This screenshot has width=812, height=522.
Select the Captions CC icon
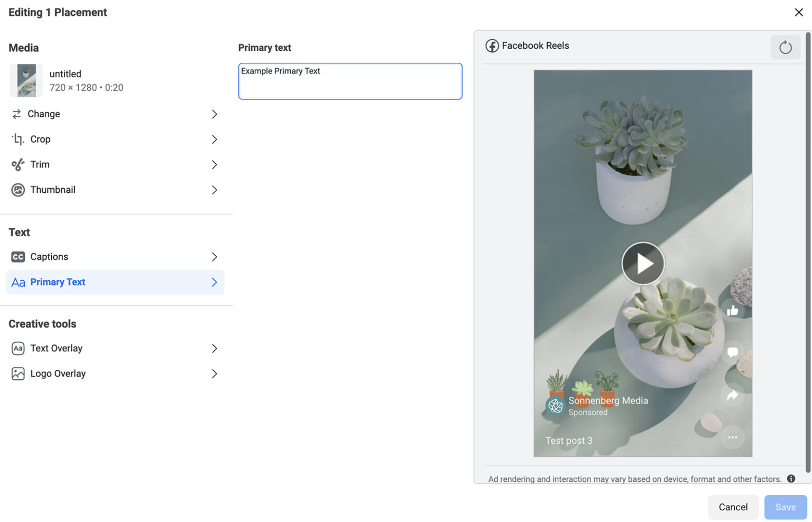click(18, 257)
